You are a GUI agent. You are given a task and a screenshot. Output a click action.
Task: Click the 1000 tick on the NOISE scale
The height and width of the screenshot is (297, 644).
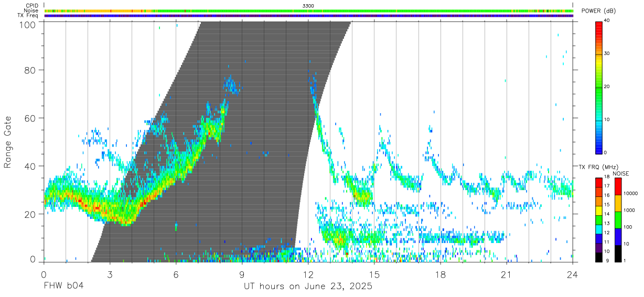(630, 211)
